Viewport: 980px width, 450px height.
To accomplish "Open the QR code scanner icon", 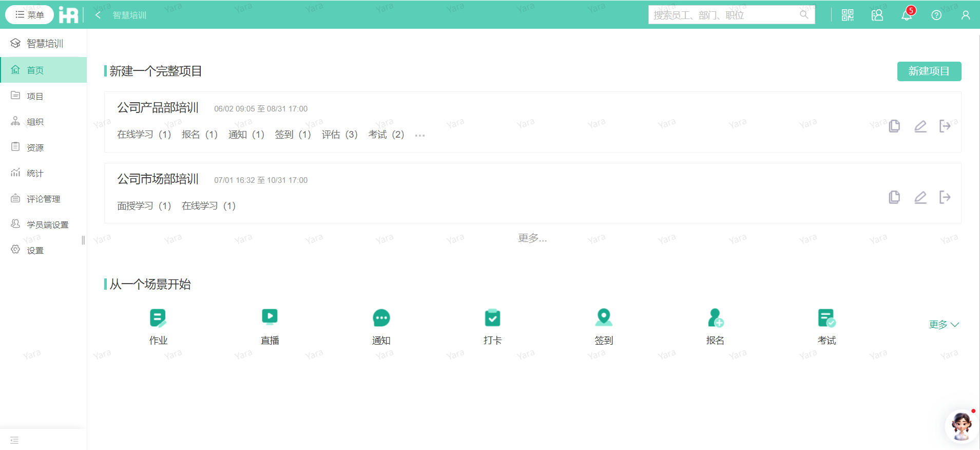I will tap(848, 15).
